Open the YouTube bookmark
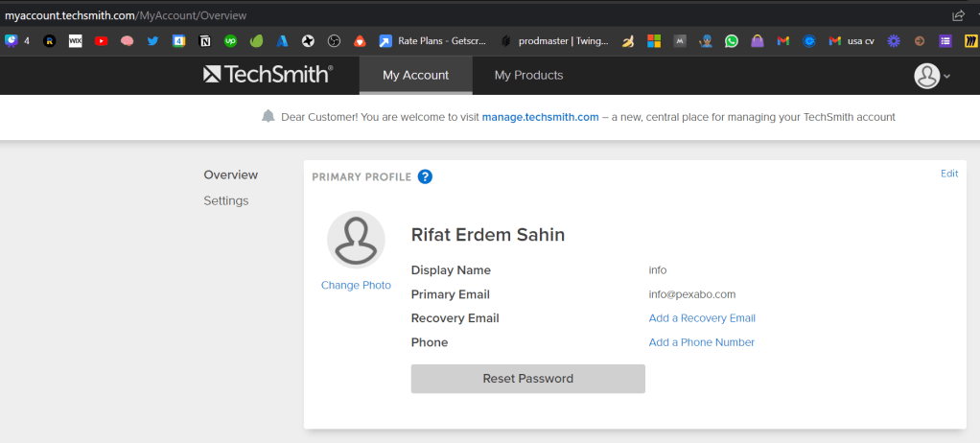Screen dimensions: 980x443 [x=102, y=41]
